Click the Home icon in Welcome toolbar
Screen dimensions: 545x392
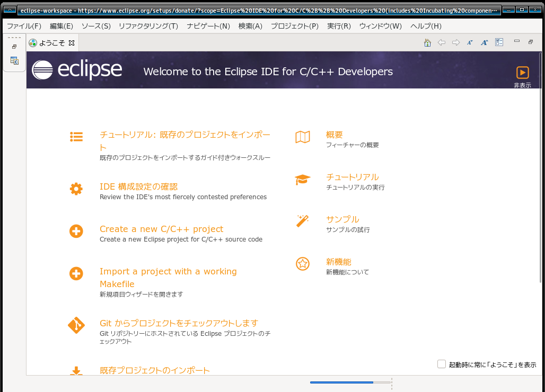(x=427, y=43)
